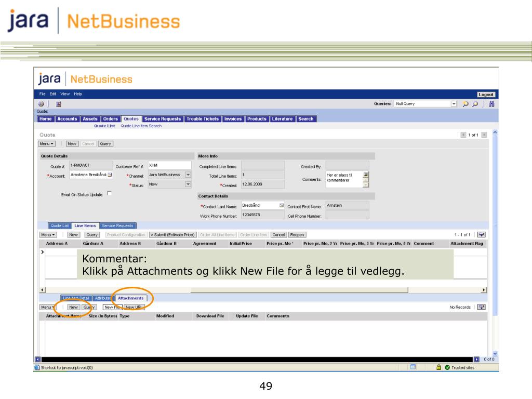Select the Attachments subtab
532x399 pixels.
(130, 298)
